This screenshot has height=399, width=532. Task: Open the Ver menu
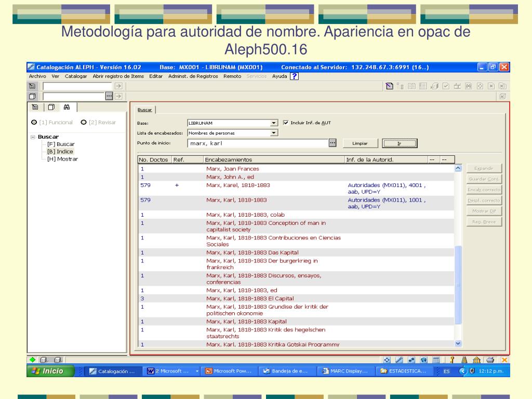coord(55,76)
